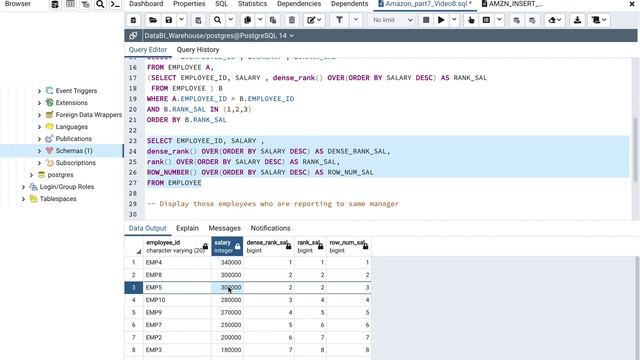Open copy options dropdown arrow
This screenshot has width=640, height=360.
260,20
